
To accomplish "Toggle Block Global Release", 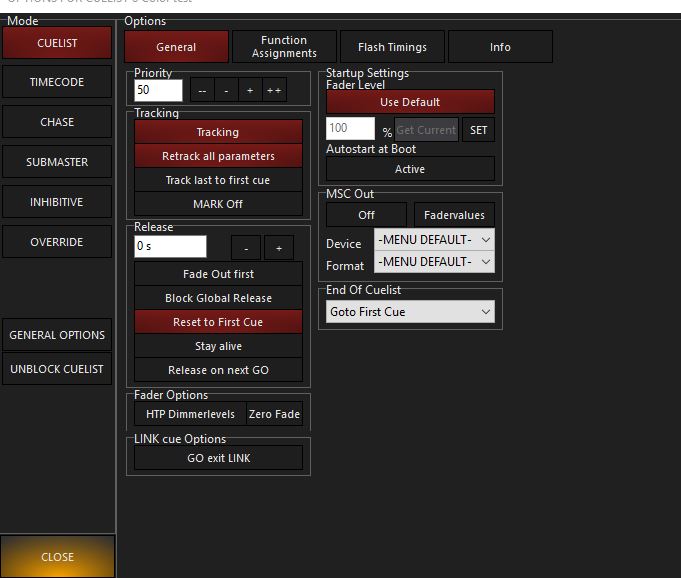I will point(218,298).
